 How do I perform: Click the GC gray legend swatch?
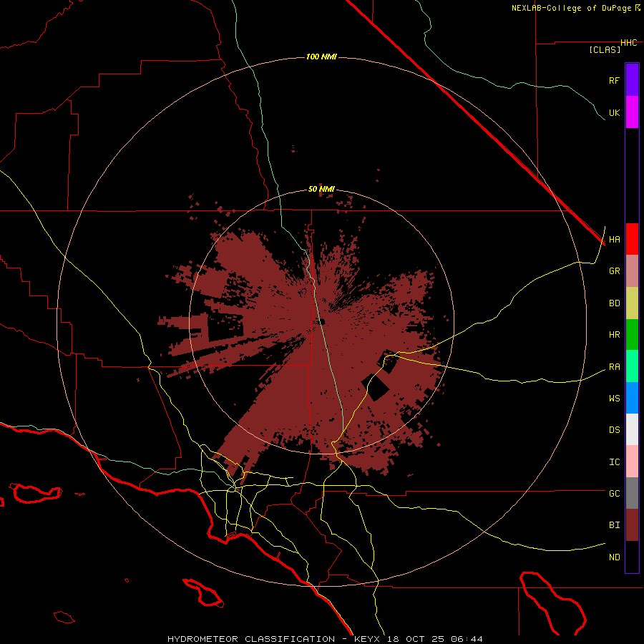[x=632, y=493]
